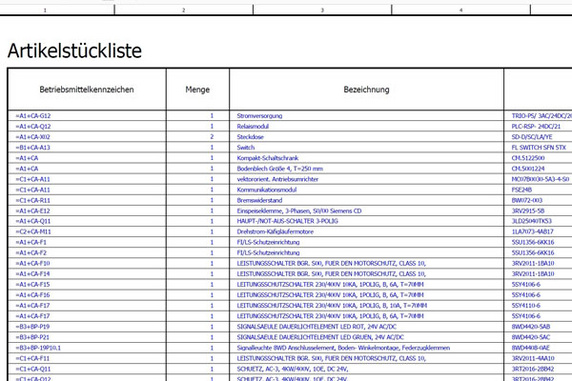Select the =A1+CA-G12 device tag entry
Viewport: 572px width, 381px height.
[33, 116]
